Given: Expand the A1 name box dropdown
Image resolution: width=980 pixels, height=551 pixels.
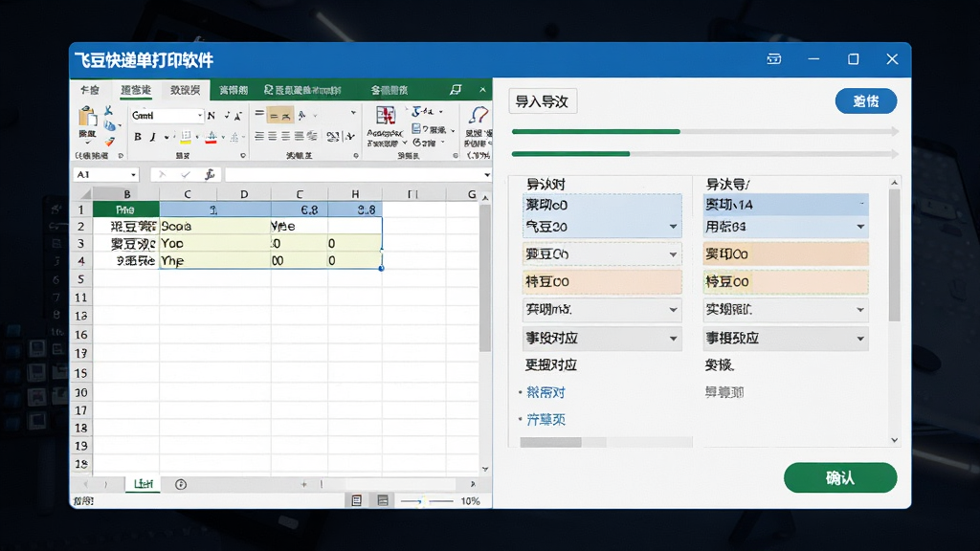Looking at the screenshot, I should pos(133,175).
